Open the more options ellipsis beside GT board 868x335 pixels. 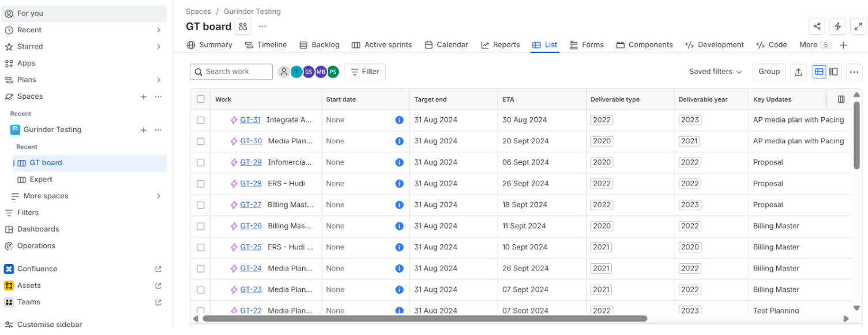pyautogui.click(x=262, y=26)
